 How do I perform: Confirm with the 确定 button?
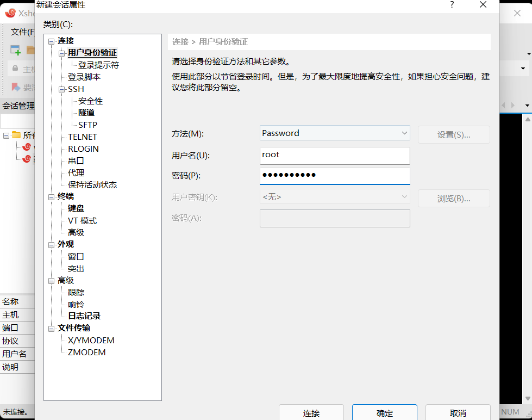click(384, 413)
